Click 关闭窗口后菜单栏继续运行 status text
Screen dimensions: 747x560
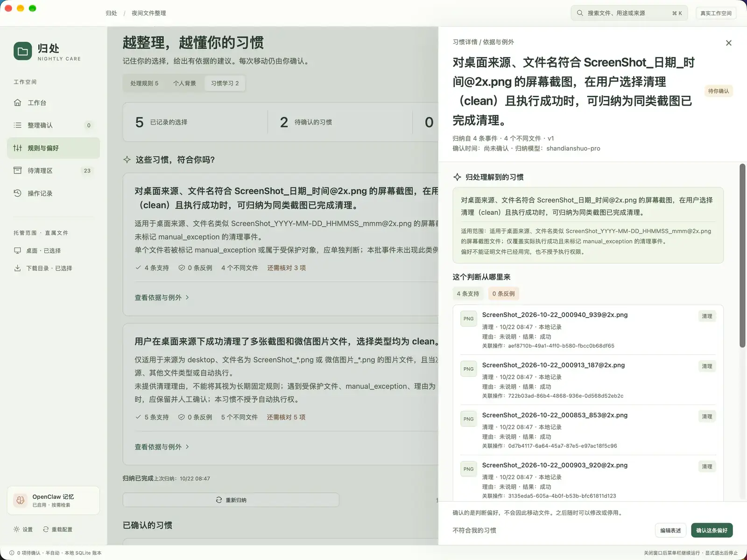pyautogui.click(x=672, y=553)
